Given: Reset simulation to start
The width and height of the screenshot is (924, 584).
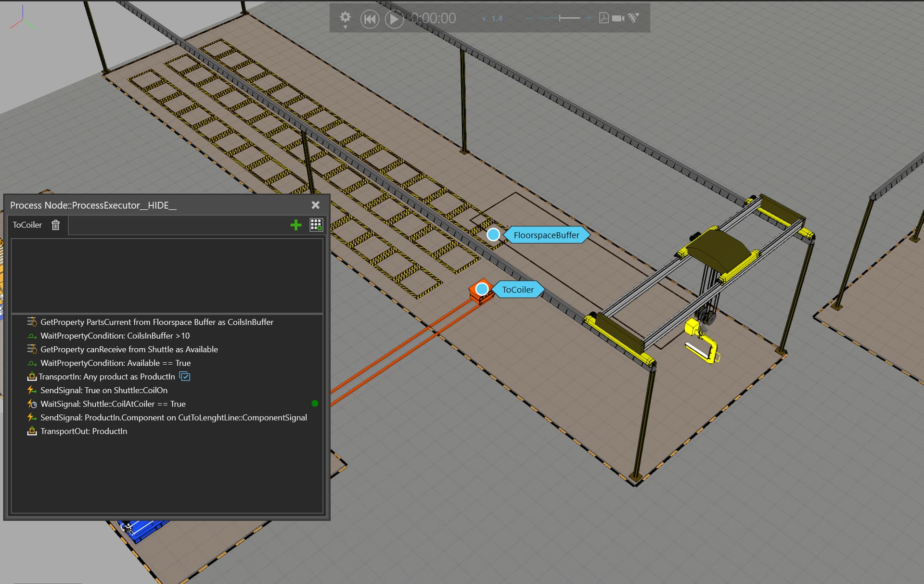Looking at the screenshot, I should [x=370, y=19].
